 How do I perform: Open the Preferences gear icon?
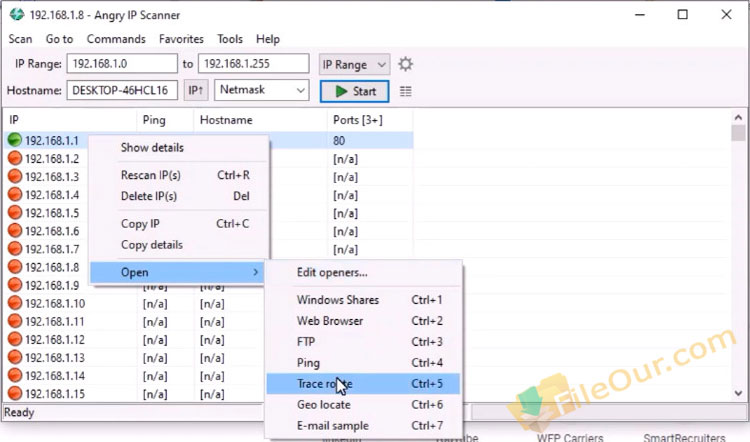(x=405, y=64)
